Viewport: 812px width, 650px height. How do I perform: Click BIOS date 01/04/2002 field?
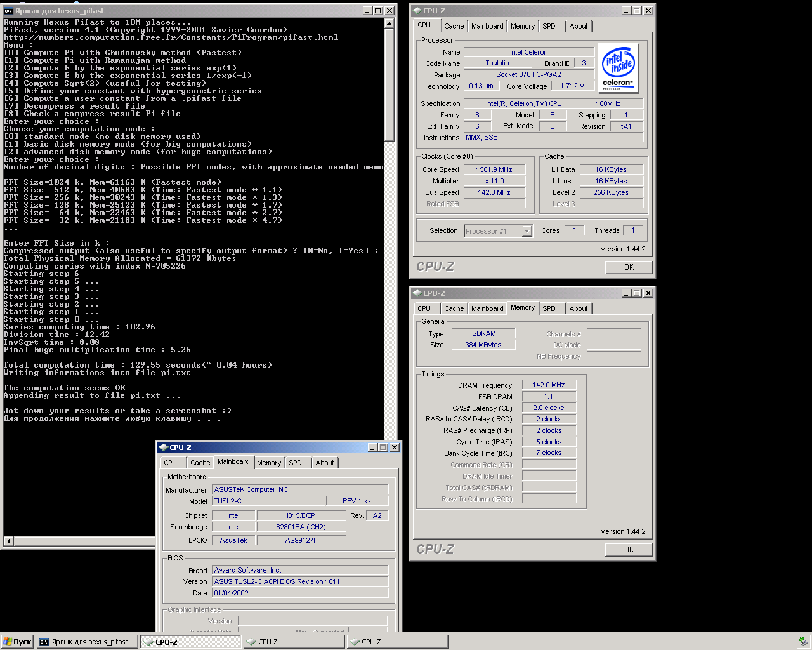click(x=301, y=593)
